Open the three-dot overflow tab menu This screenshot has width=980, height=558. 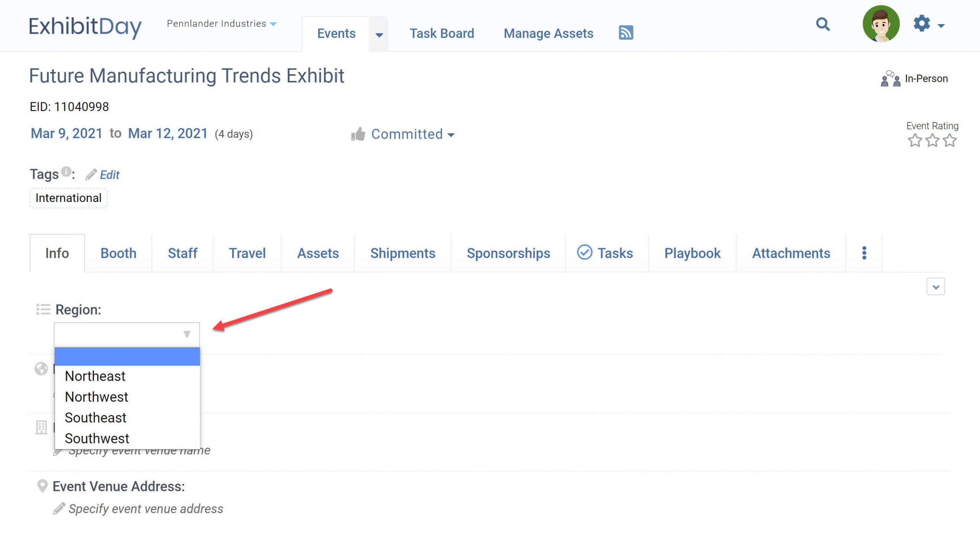tap(864, 253)
